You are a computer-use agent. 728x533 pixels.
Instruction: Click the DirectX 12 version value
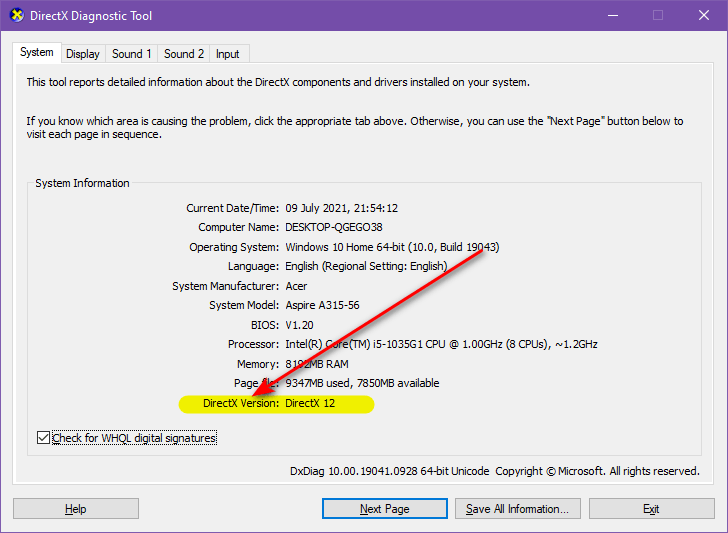pyautogui.click(x=310, y=403)
